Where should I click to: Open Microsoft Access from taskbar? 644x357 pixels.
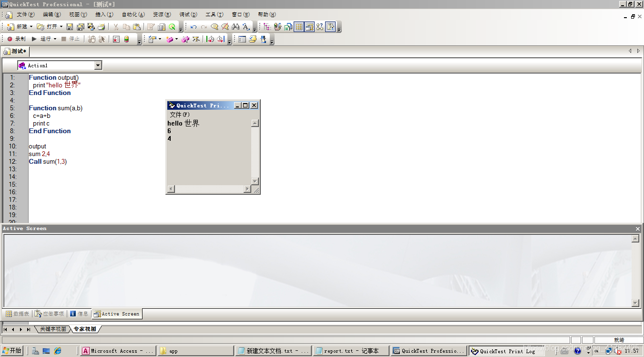tap(118, 351)
